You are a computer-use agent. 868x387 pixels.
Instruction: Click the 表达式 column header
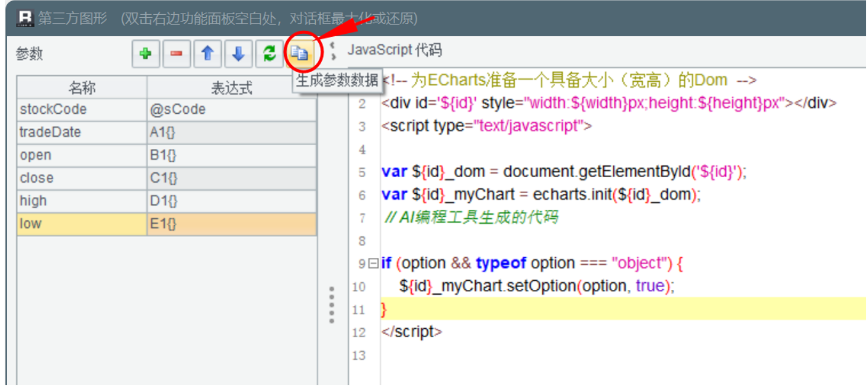(x=232, y=88)
